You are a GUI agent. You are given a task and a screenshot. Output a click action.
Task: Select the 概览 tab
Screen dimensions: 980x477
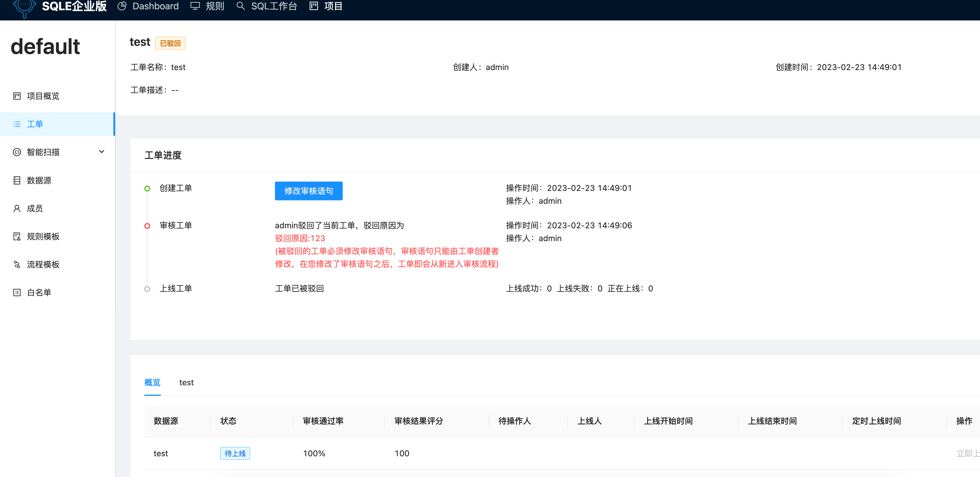152,382
